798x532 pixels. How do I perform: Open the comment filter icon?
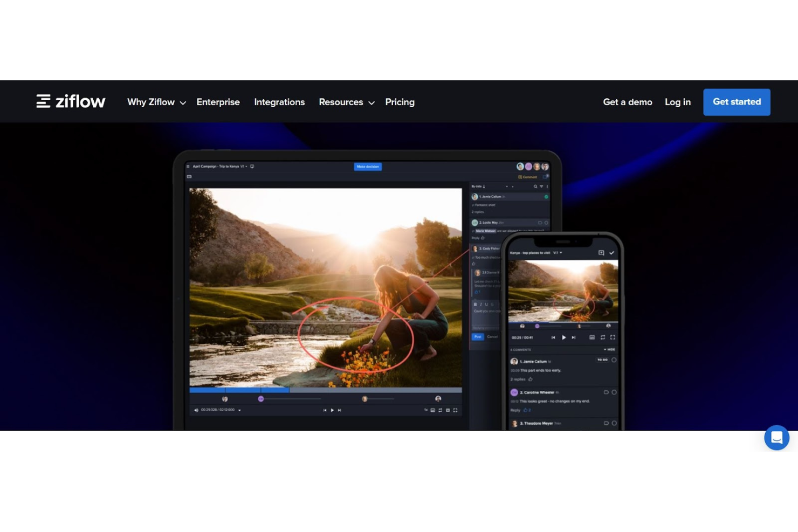click(541, 186)
